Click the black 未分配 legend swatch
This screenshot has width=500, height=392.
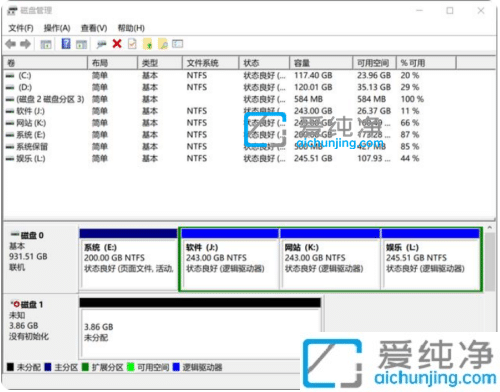10,367
